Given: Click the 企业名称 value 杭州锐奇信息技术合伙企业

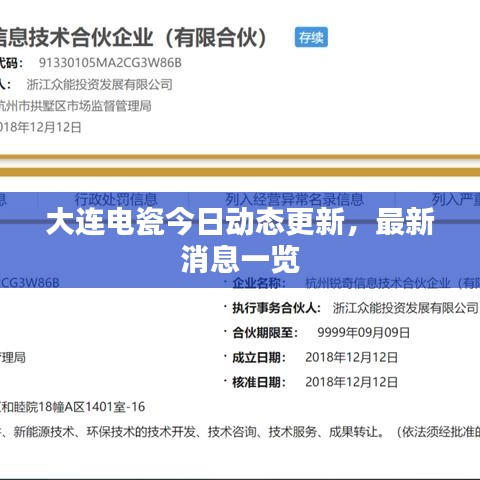Looking at the screenshot, I should 377,283.
